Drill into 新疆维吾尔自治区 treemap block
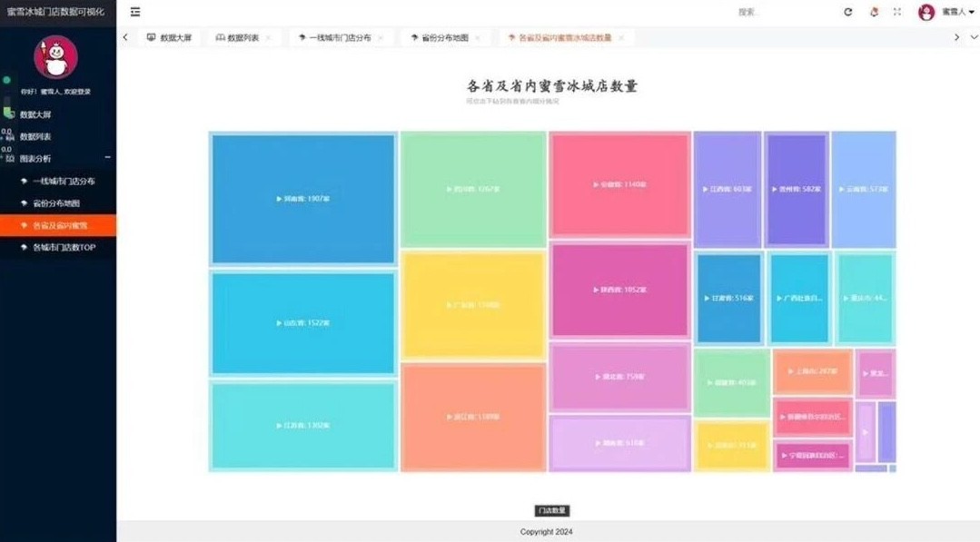 click(x=813, y=417)
